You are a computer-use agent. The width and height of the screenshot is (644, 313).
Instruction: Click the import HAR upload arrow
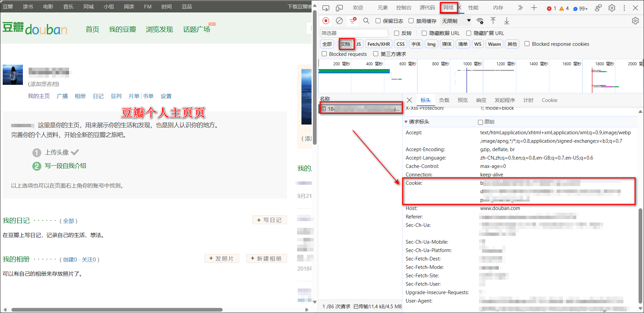click(493, 21)
